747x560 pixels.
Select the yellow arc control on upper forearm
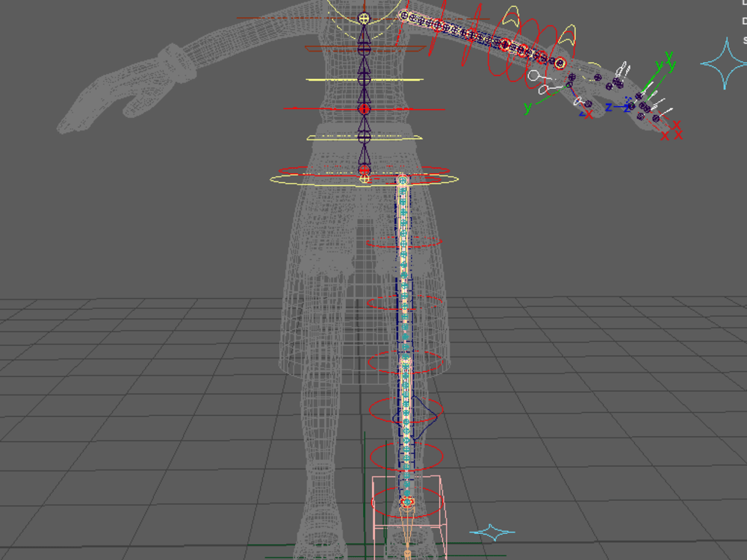point(511,16)
